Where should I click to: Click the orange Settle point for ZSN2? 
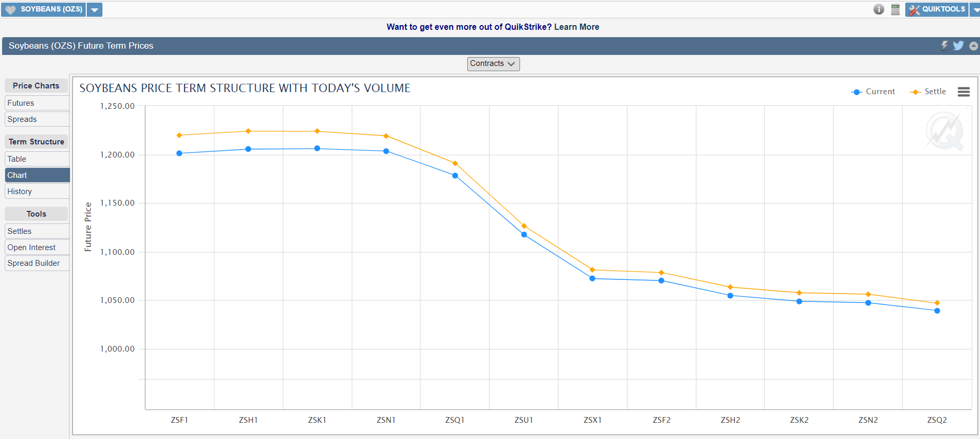pos(868,294)
